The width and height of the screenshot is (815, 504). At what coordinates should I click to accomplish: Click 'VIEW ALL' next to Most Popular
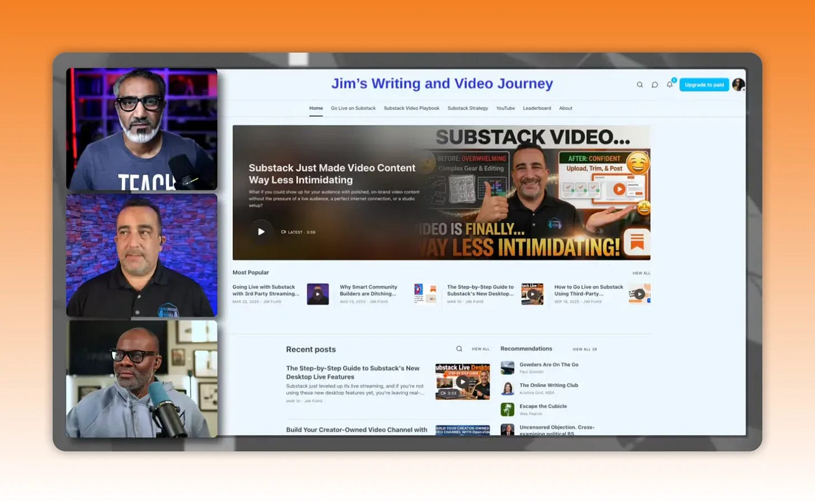639,273
